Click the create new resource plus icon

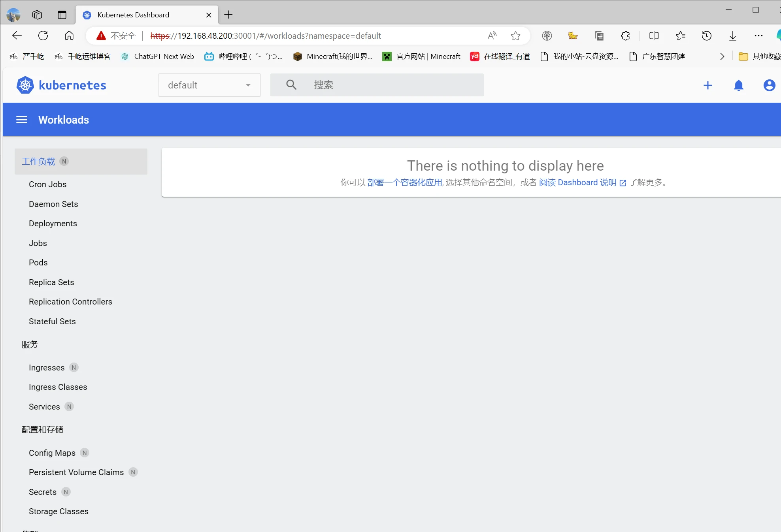pyautogui.click(x=707, y=85)
